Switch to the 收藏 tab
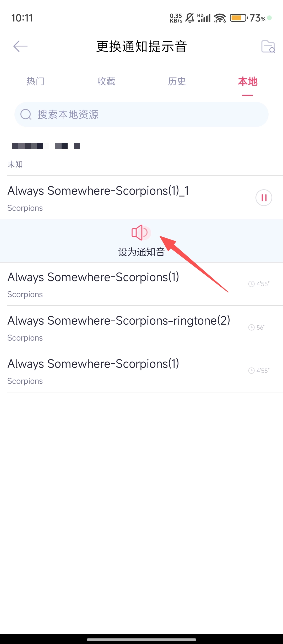Viewport: 283px width, 644px height. [x=106, y=81]
